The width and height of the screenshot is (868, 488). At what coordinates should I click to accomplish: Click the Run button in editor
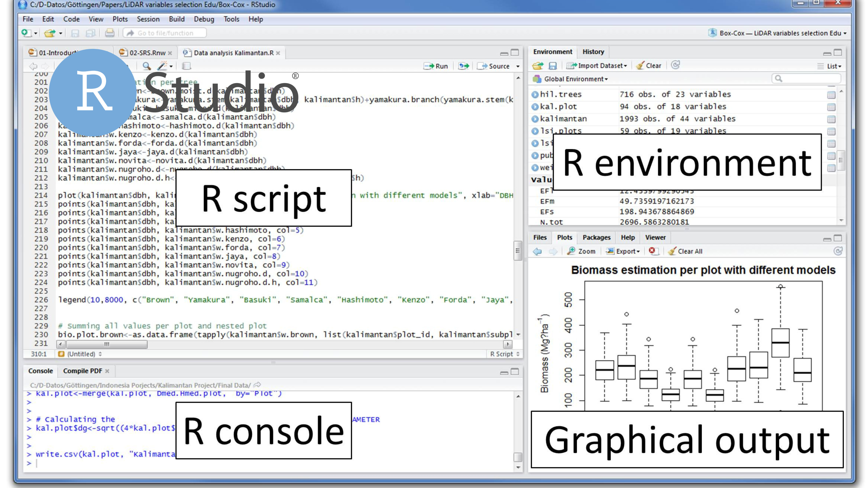click(436, 66)
